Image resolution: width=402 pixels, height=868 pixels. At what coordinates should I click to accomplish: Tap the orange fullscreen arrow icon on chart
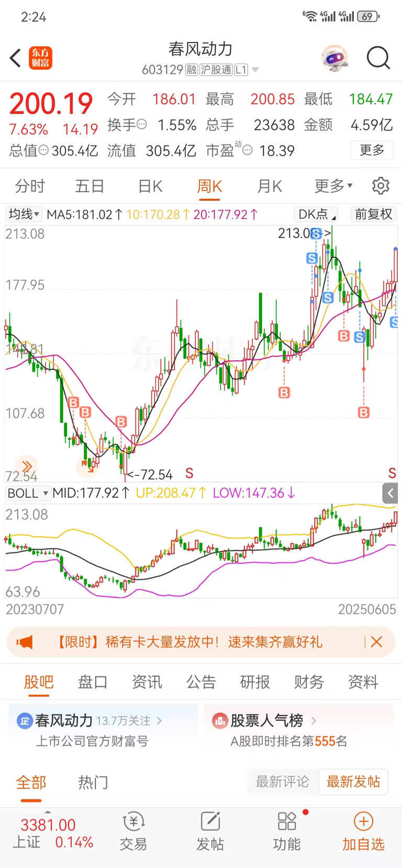[x=87, y=465]
